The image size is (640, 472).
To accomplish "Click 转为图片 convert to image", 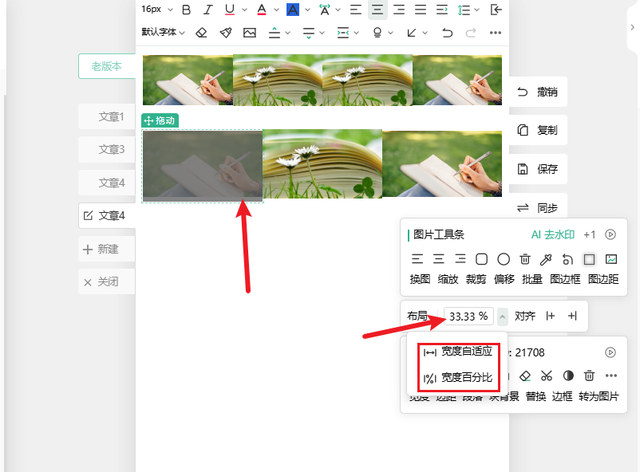I will (x=599, y=396).
